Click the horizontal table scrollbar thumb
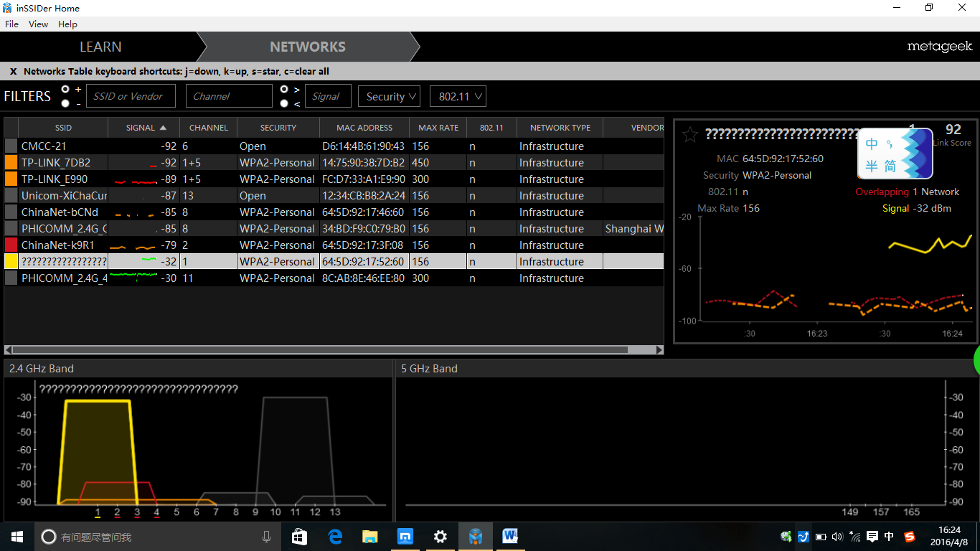Viewport: 980px width, 551px height. [x=320, y=350]
